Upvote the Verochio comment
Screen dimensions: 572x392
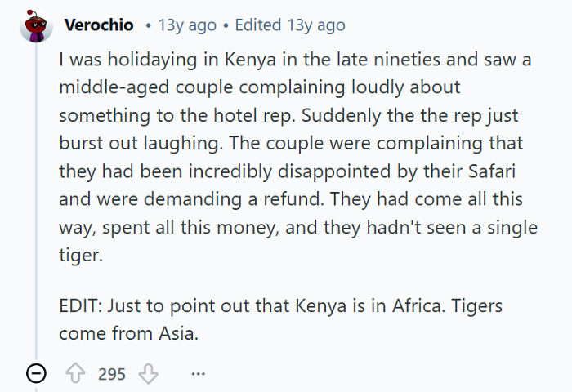coord(75,374)
